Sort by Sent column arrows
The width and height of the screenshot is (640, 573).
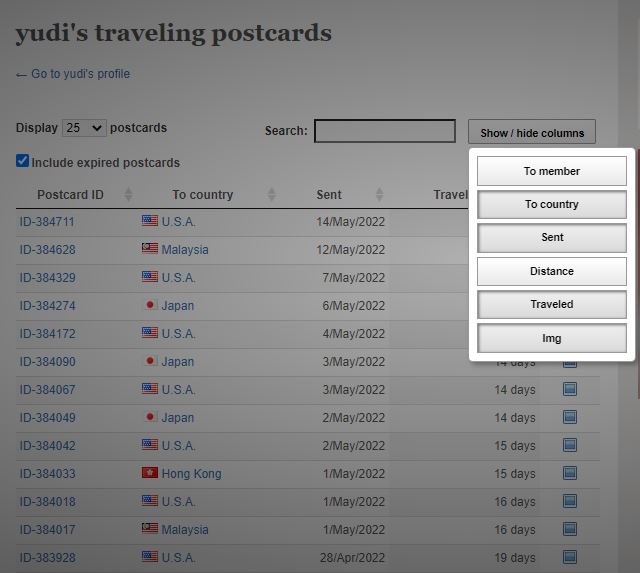pos(380,195)
